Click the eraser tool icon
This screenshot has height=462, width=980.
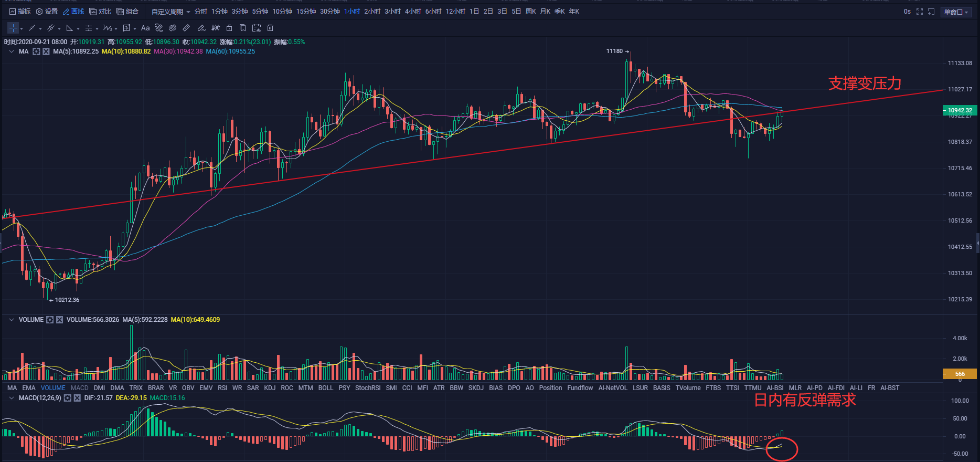[186, 28]
